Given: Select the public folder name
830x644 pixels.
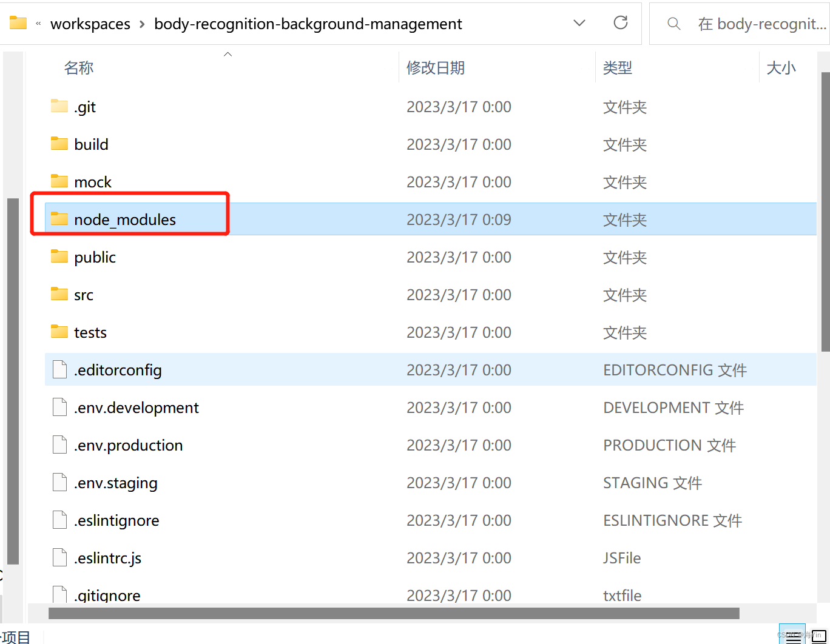Looking at the screenshot, I should tap(95, 257).
